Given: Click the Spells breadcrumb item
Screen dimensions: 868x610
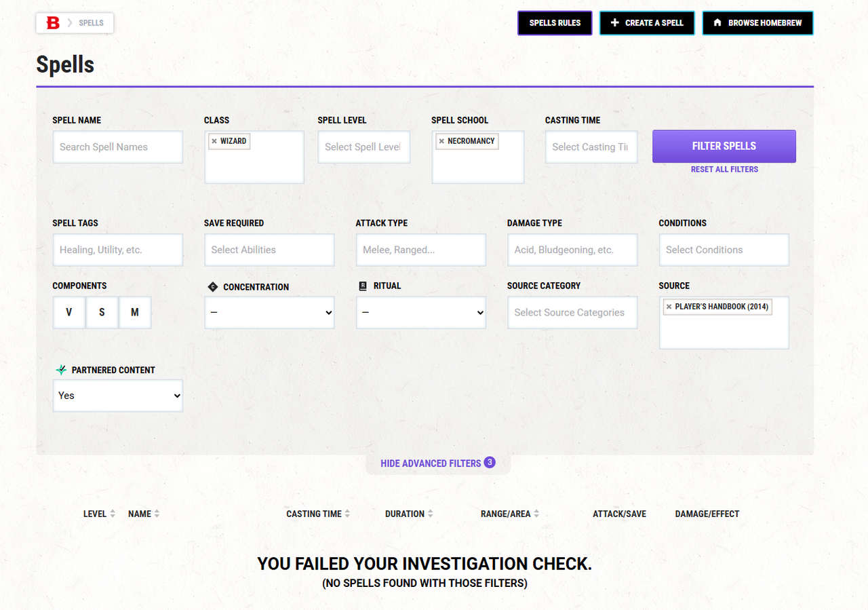Looking at the screenshot, I should (91, 23).
